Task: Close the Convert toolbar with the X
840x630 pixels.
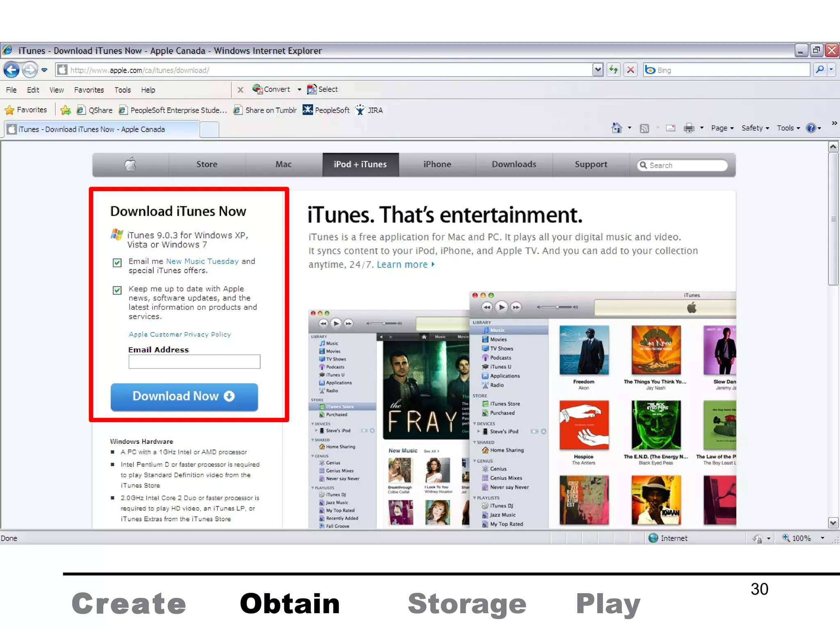Action: tap(240, 89)
